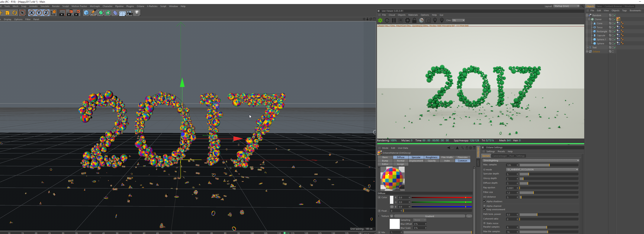Pause the Live Viewer render
The image size is (644, 234).
coord(394,21)
